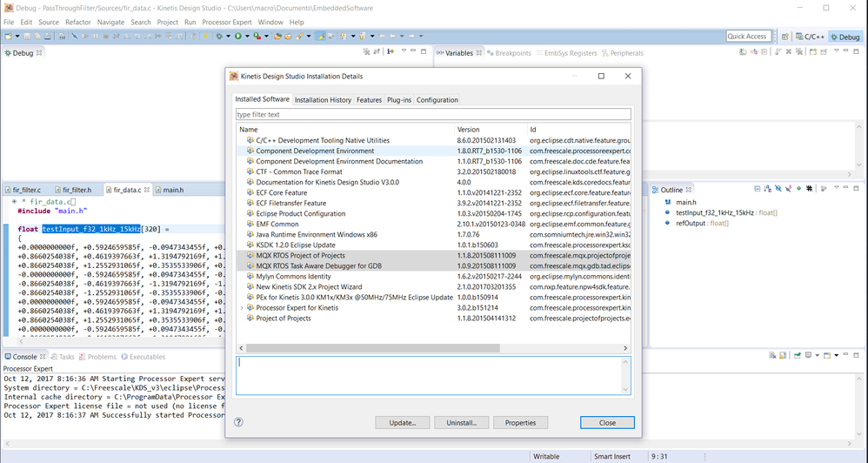Click the New file toolbar icon

click(x=9, y=36)
